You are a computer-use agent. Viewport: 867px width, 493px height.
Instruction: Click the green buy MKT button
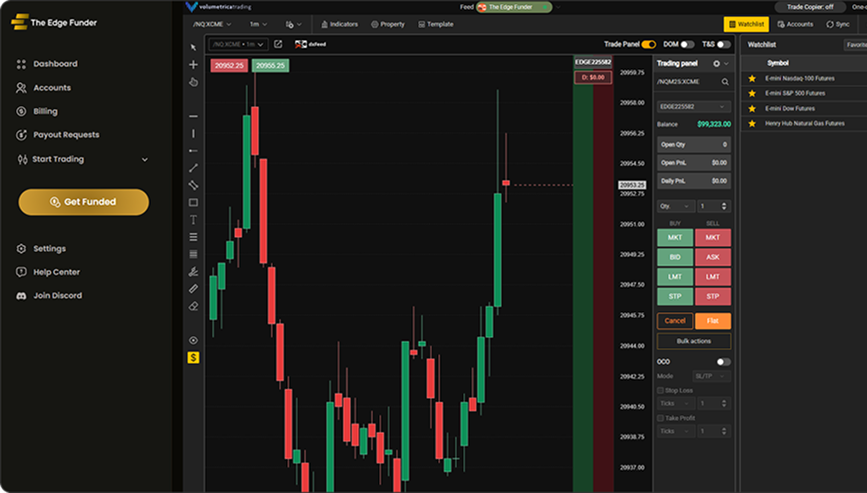tap(675, 238)
